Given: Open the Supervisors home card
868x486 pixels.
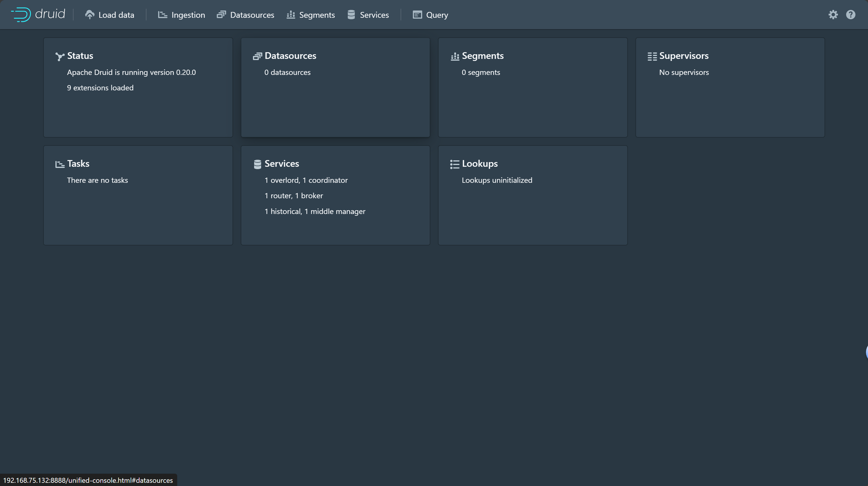Looking at the screenshot, I should point(730,87).
